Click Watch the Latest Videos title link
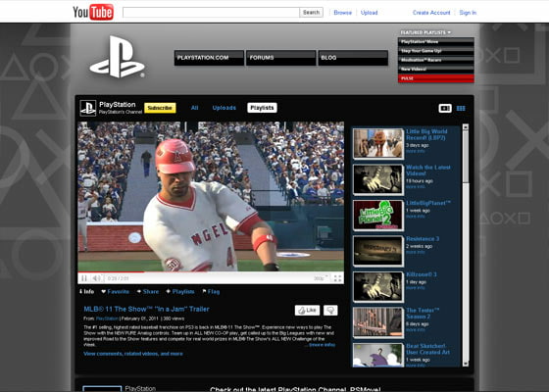Viewport: 549px width, 392px height. coord(427,171)
